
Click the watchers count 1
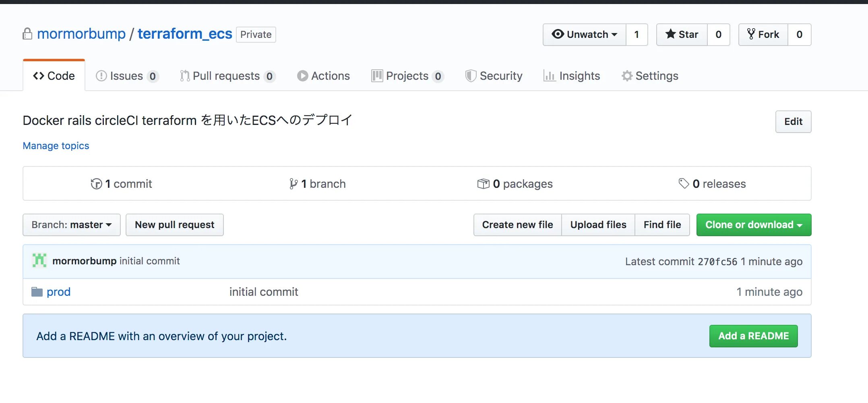click(x=637, y=35)
